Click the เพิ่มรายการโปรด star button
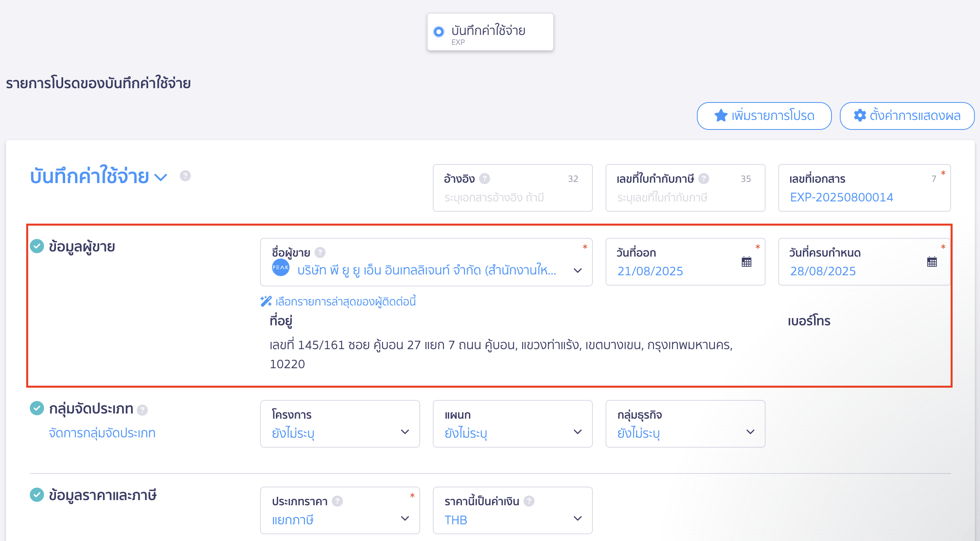Image resolution: width=980 pixels, height=541 pixels. pyautogui.click(x=764, y=116)
